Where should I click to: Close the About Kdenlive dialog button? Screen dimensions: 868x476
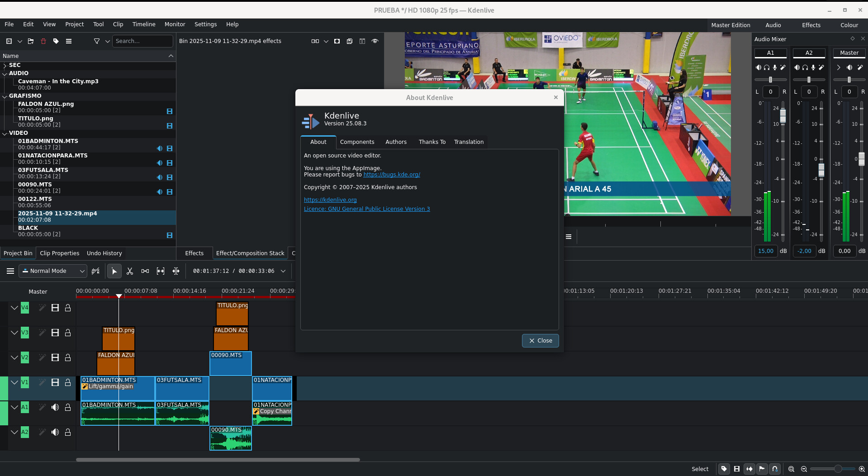[x=540, y=341]
